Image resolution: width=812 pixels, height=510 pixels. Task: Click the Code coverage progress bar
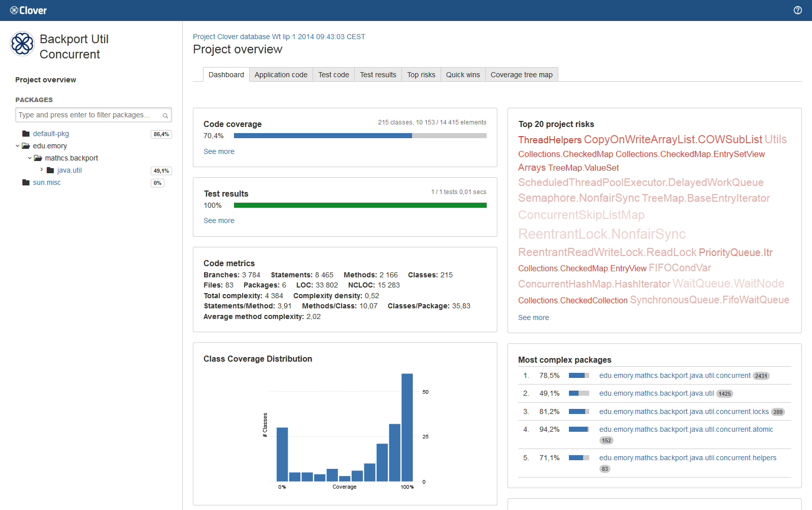[x=360, y=136]
